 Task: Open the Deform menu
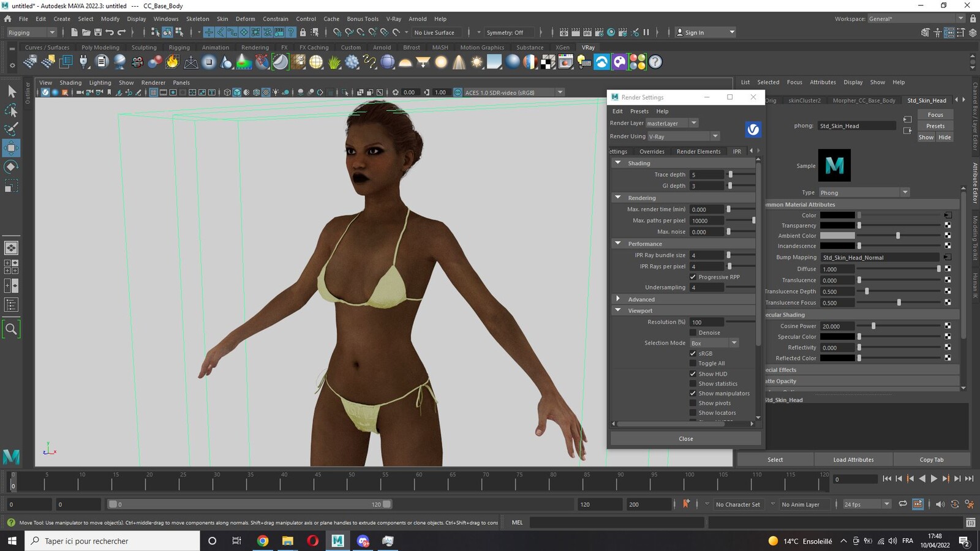pyautogui.click(x=245, y=19)
